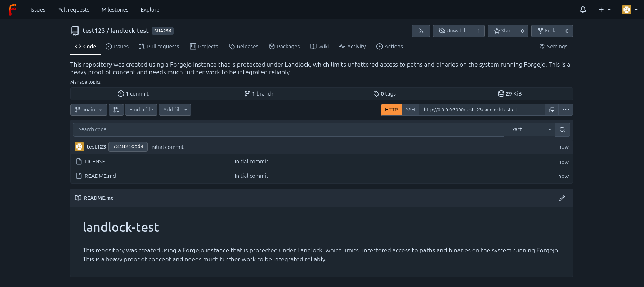Run the code search magnifier
Viewport: 644px width, 287px height.
tap(562, 129)
